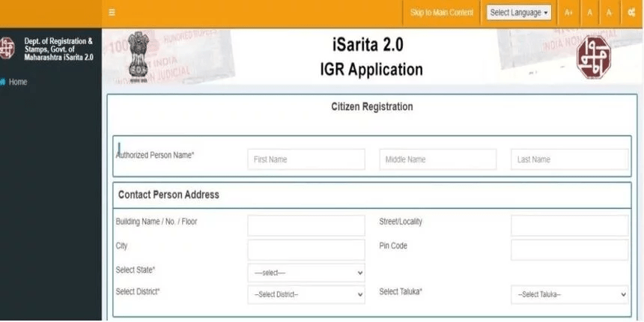The image size is (644, 322).
Task: Click the Street/Locality input box
Action: 570,225
